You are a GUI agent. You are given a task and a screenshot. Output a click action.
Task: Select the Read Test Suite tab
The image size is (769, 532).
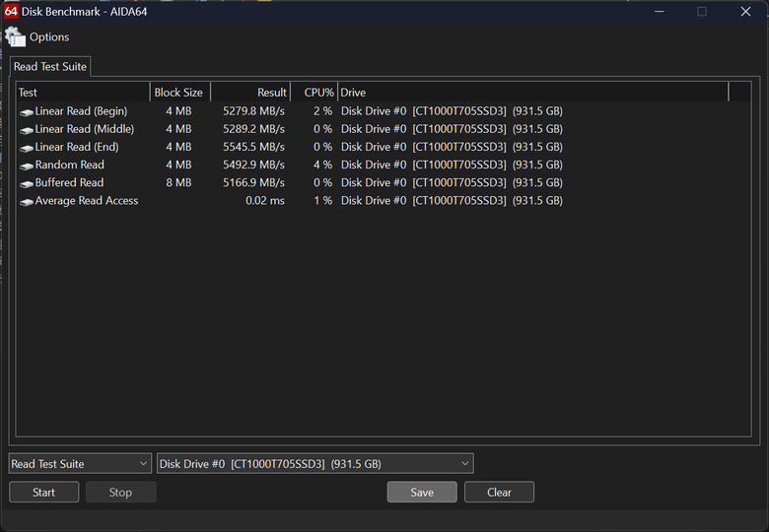(50, 67)
